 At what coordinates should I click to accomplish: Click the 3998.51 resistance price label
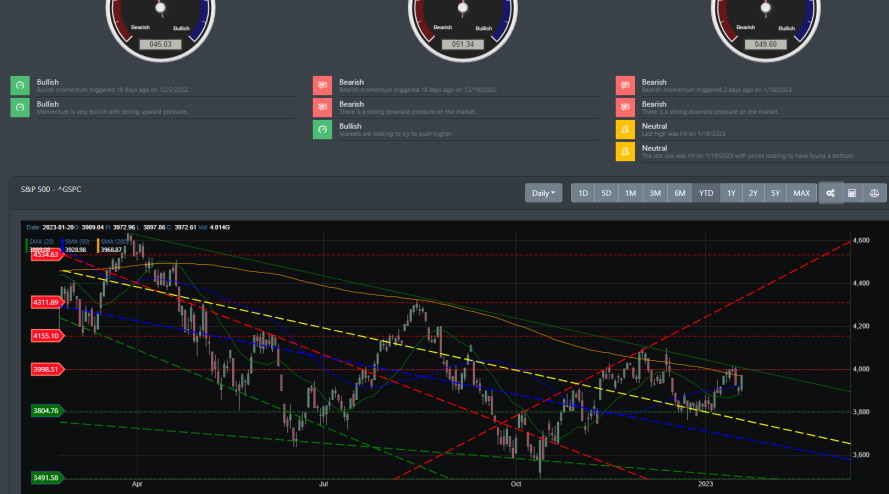click(x=47, y=369)
